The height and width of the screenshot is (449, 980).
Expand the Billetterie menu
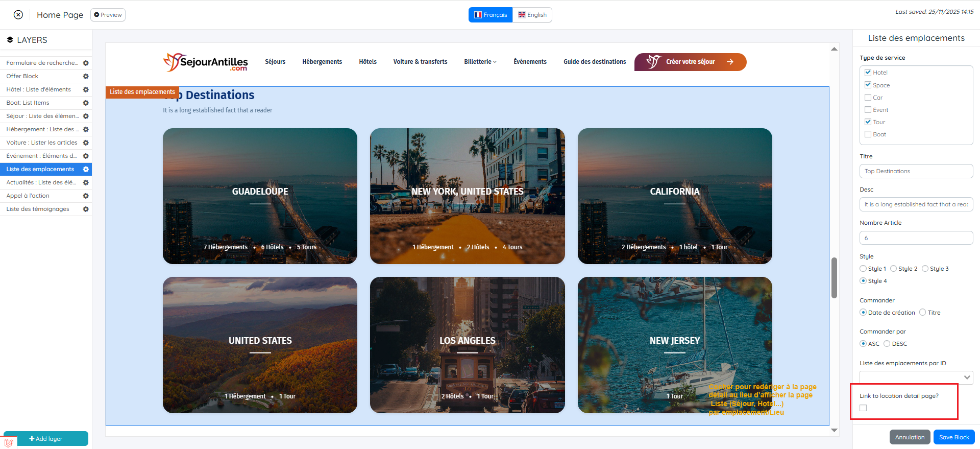click(x=480, y=62)
